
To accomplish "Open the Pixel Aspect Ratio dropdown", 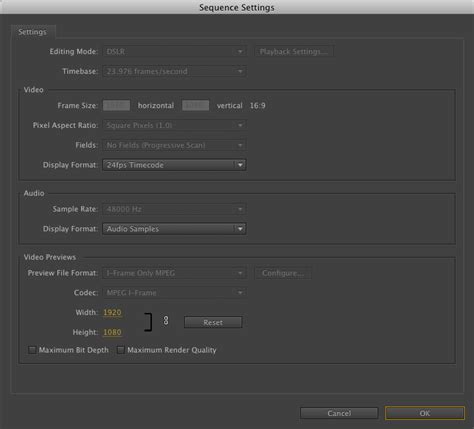I will point(174,125).
